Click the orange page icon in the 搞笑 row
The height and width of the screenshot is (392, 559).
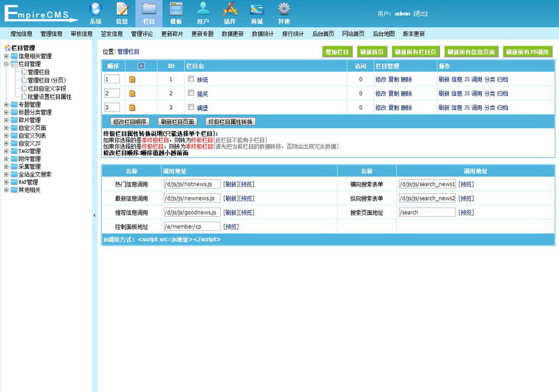(132, 93)
